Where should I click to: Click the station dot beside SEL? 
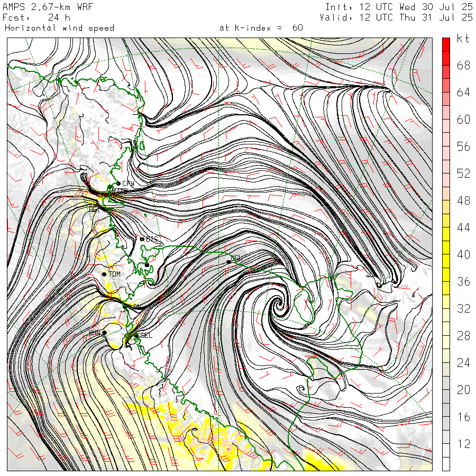coord(136,336)
